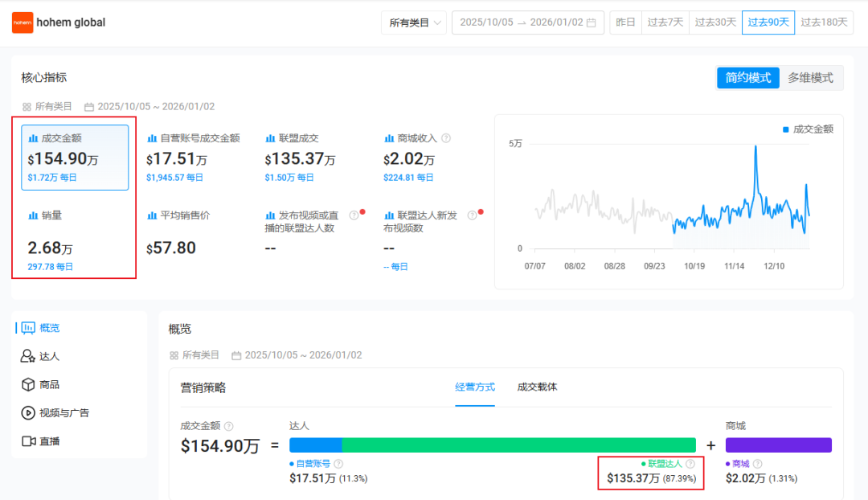The height and width of the screenshot is (500, 868).
Task: Open the 直播 section via its camera icon
Action: 29,441
